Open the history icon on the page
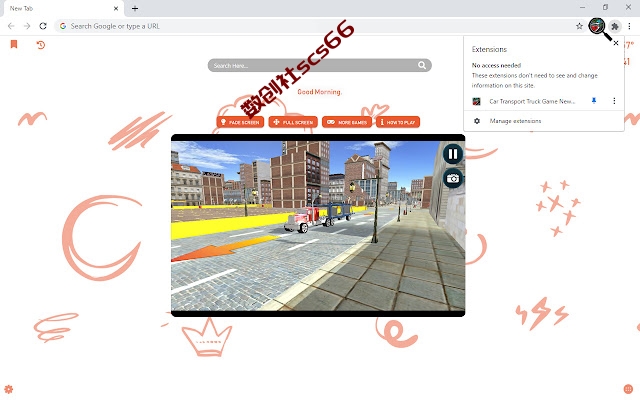 pos(40,44)
